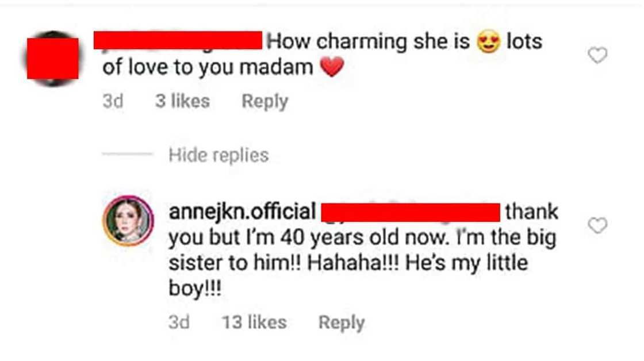The image size is (644, 361).
Task: Click the text "of love to you madam"
Action: pos(208,68)
